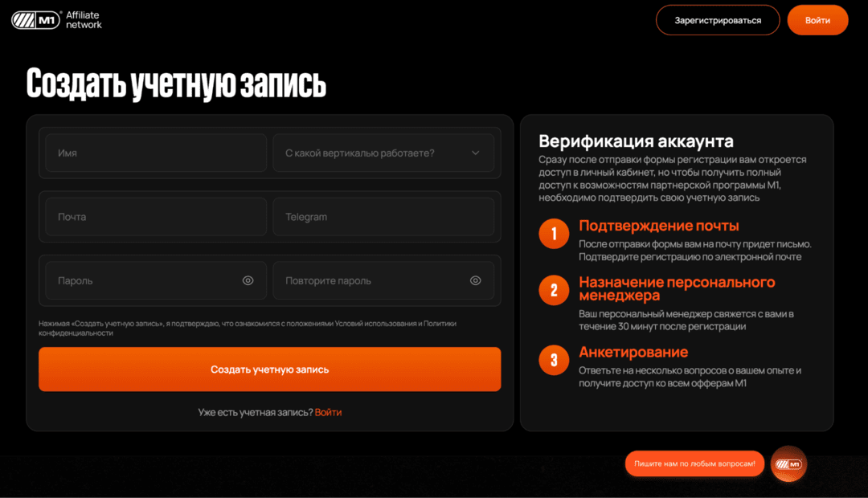Click the Зарегистрироваться header button
Screen dimensions: 868x498
718,20
